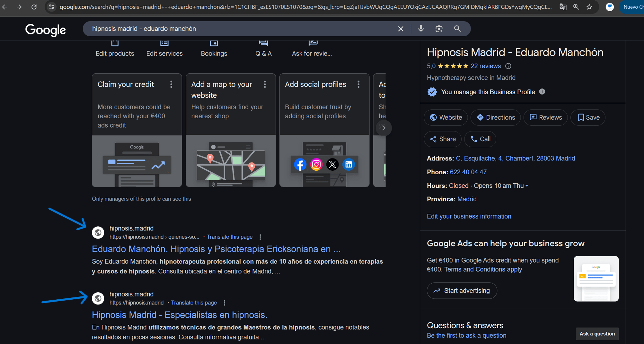Open the browser profile avatar
Viewport: 644px width, 344px height.
[610, 7]
